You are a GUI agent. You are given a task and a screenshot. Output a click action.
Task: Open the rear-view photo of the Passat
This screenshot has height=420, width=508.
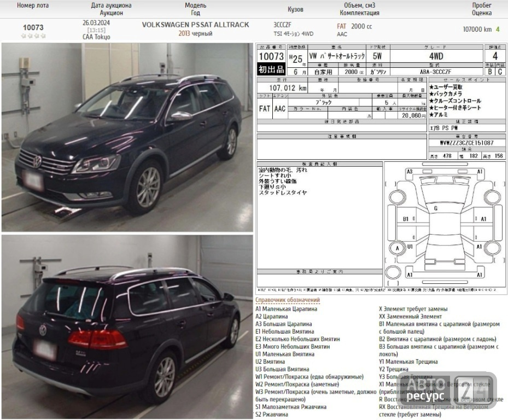tap(127, 326)
